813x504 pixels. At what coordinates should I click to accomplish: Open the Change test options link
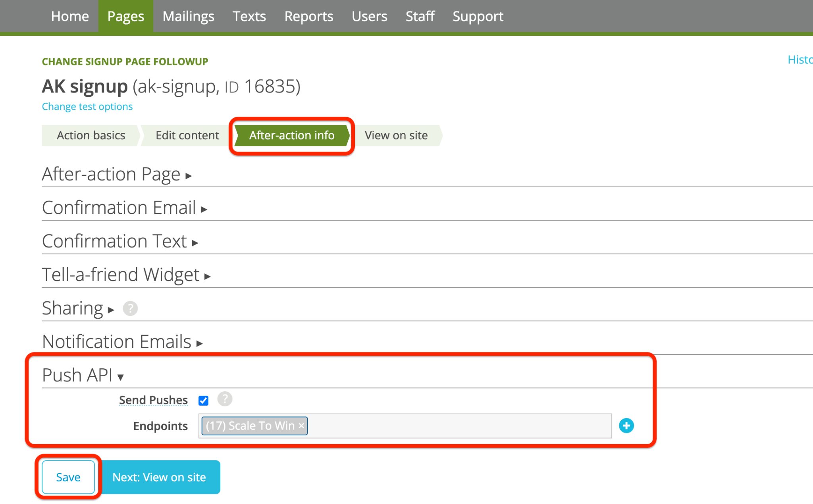tap(87, 106)
